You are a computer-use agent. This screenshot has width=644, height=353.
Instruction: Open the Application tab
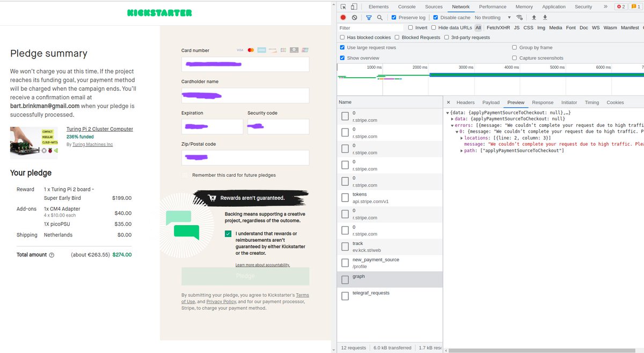(554, 7)
